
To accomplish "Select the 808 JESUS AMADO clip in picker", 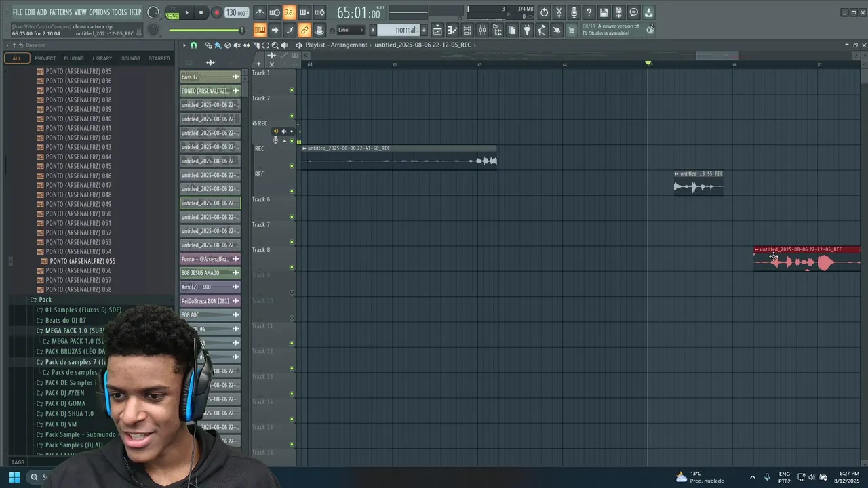I will 210,272.
